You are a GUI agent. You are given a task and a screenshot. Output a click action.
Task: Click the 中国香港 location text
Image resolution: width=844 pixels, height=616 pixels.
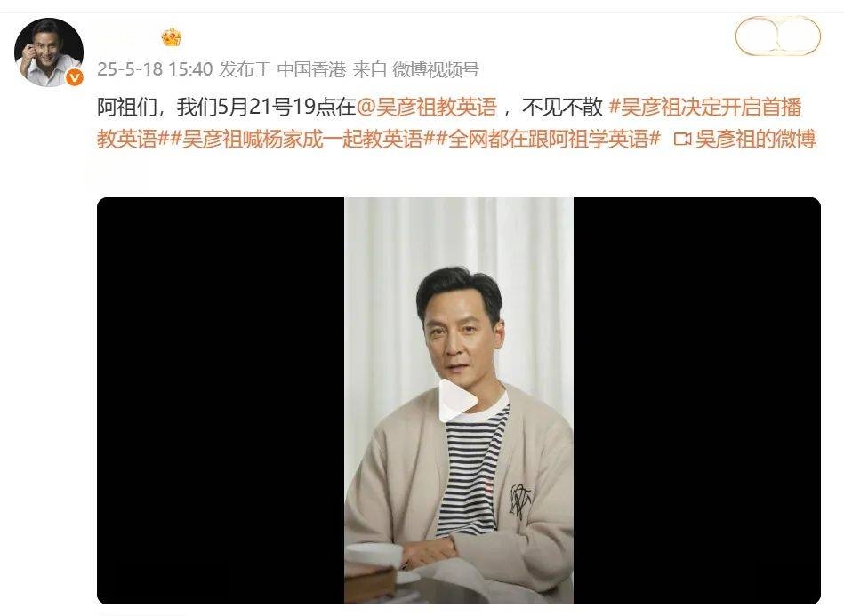[311, 69]
